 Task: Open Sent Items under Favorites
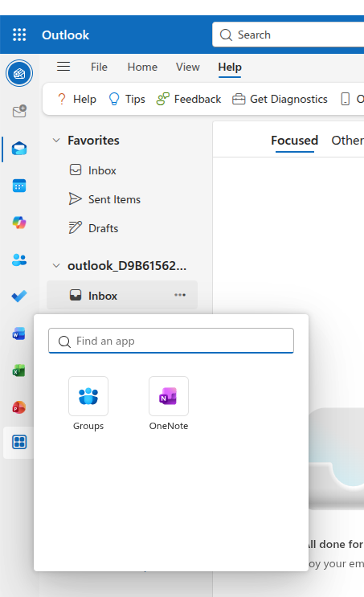[122, 199]
